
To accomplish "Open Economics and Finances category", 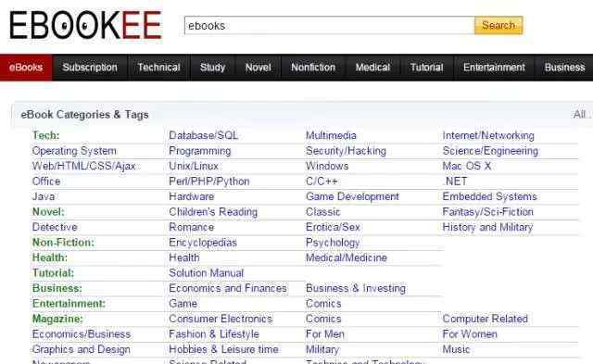I will [228, 288].
